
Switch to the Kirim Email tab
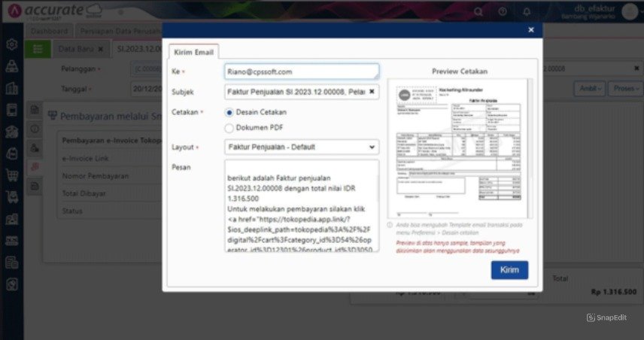click(193, 52)
